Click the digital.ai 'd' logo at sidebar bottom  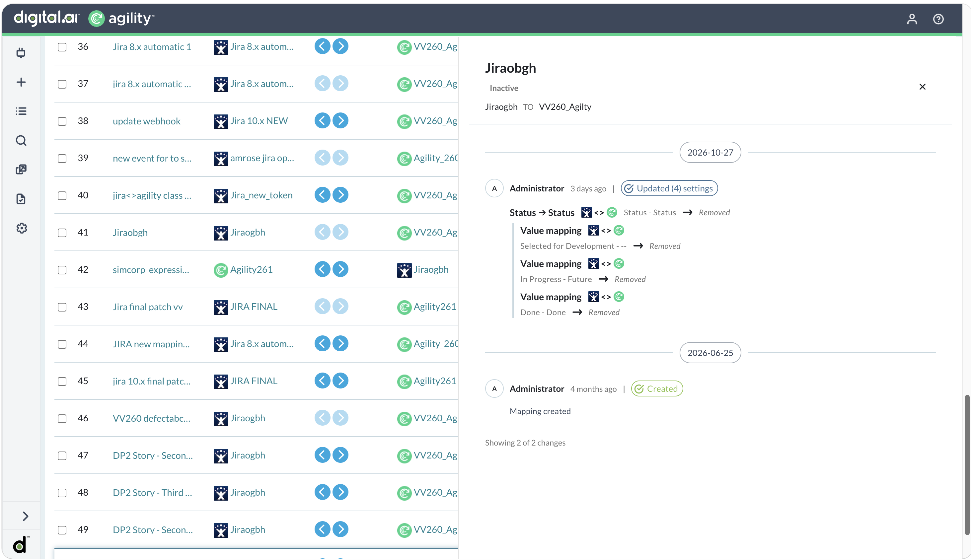(20, 544)
